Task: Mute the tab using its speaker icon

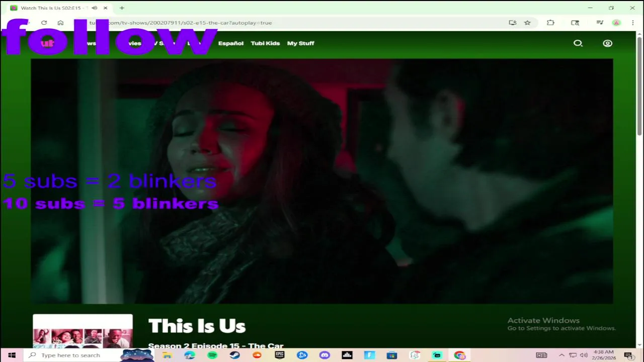Action: [x=94, y=8]
